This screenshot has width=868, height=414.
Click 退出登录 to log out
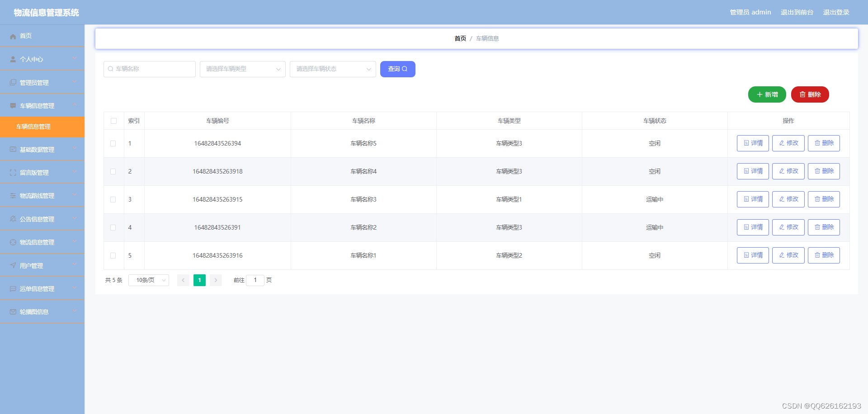click(x=836, y=13)
